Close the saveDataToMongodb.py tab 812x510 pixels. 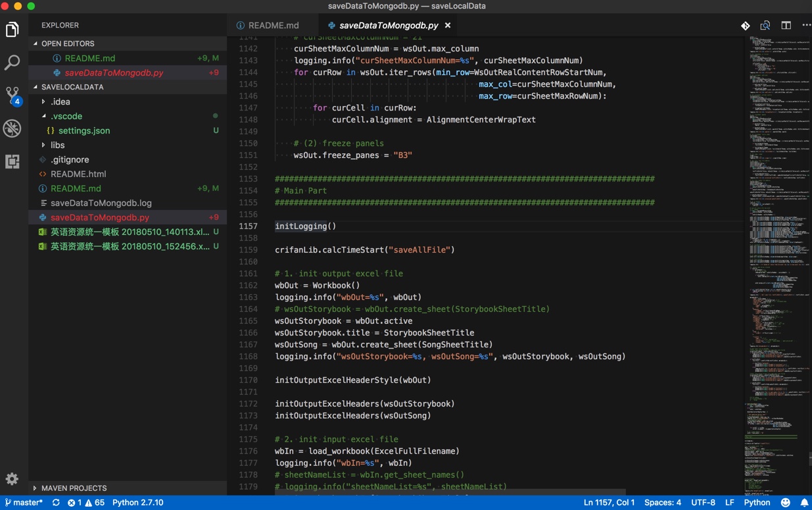pyautogui.click(x=448, y=26)
